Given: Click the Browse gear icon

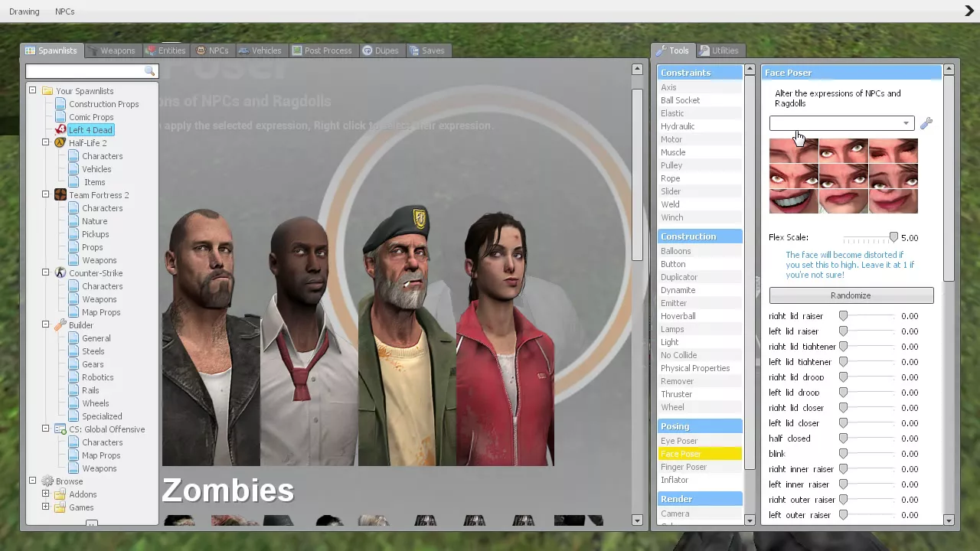Looking at the screenshot, I should point(47,481).
